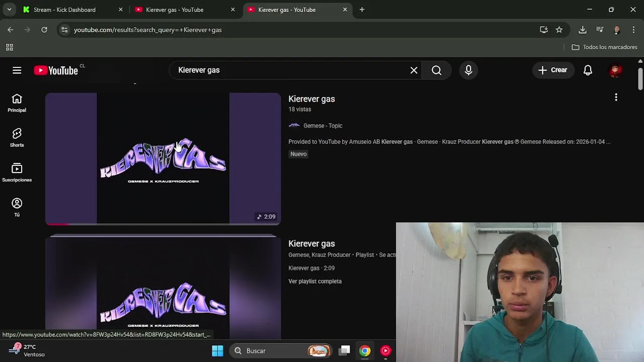Expand the tab search dropdown arrow
644x362 pixels.
[9, 10]
